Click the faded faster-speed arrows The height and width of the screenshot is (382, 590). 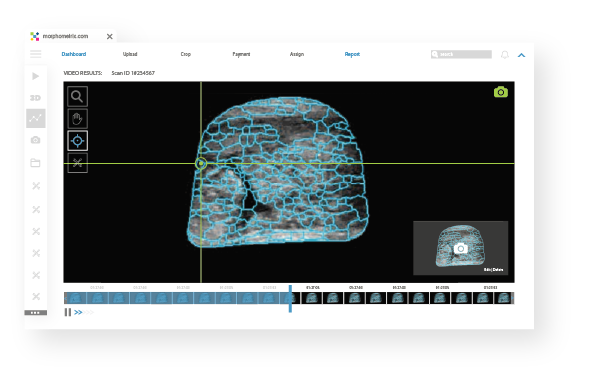(x=88, y=312)
